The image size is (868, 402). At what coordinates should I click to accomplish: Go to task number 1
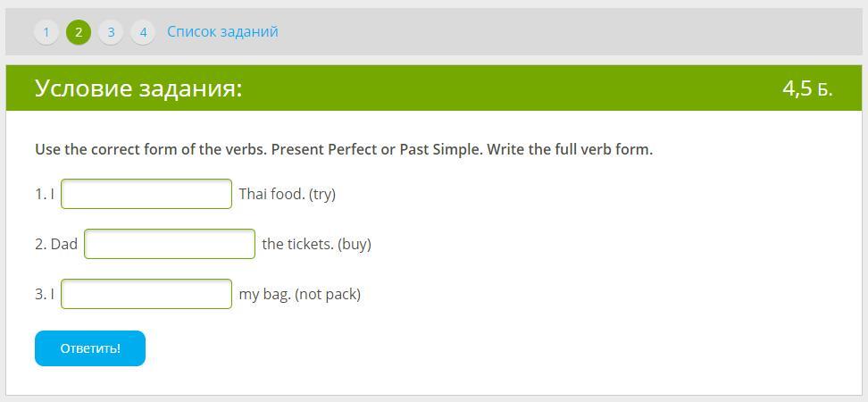(46, 32)
